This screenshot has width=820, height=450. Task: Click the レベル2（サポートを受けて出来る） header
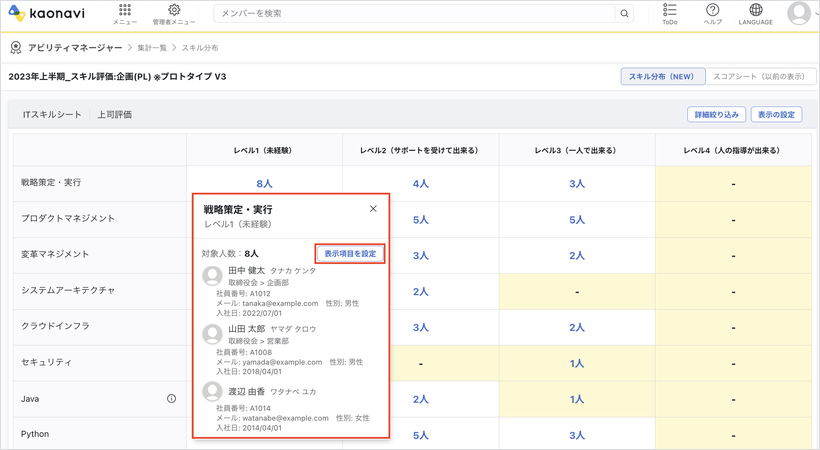click(x=419, y=150)
